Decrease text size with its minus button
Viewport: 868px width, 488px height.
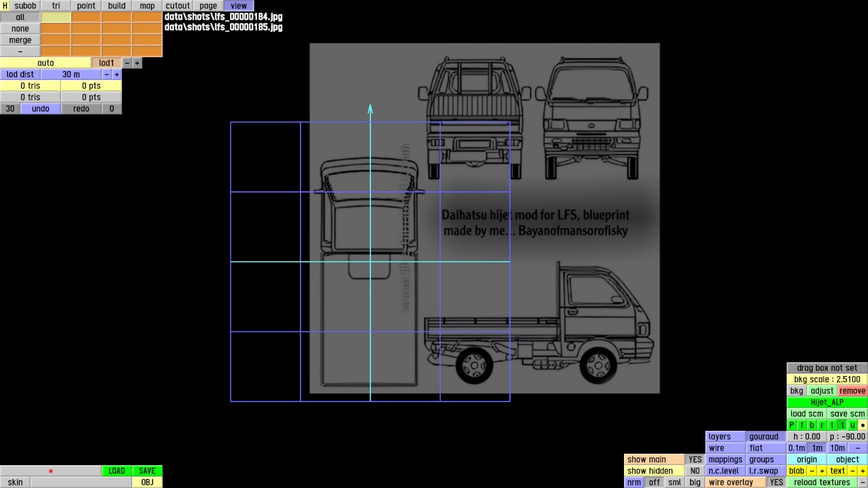click(853, 471)
